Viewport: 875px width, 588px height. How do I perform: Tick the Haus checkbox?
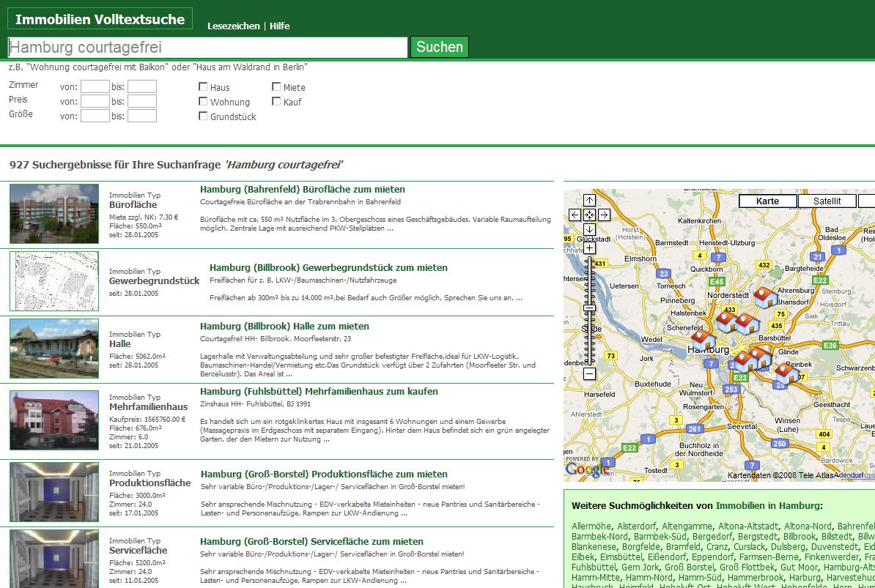(x=203, y=86)
